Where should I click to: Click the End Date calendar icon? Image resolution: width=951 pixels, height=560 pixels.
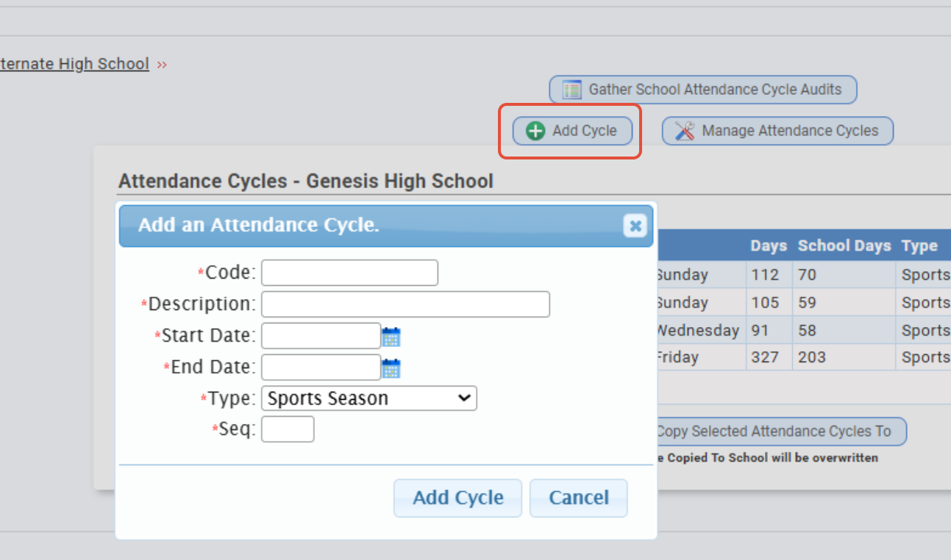[x=391, y=367]
